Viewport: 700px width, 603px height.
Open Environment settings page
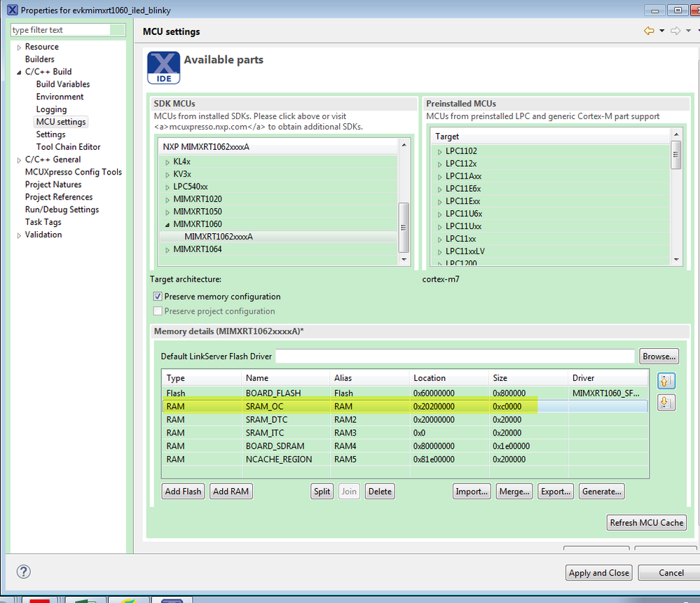[x=60, y=97]
